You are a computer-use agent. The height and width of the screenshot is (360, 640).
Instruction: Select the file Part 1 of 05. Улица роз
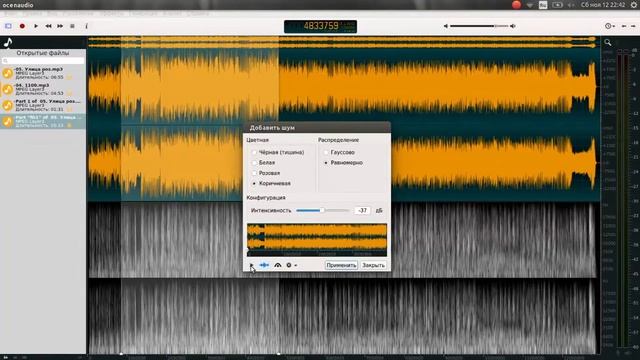[x=43, y=105]
